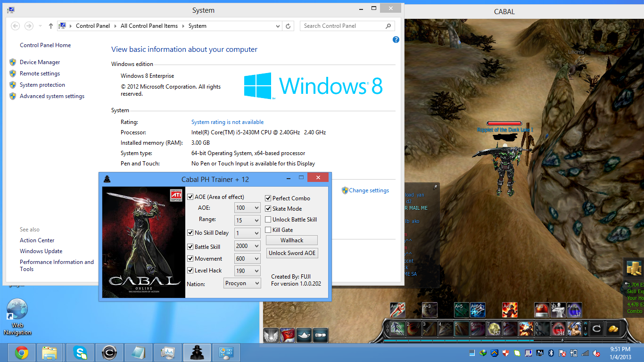Toggle the Battle Skill checkbox
This screenshot has width=644, height=362.
pyautogui.click(x=190, y=247)
